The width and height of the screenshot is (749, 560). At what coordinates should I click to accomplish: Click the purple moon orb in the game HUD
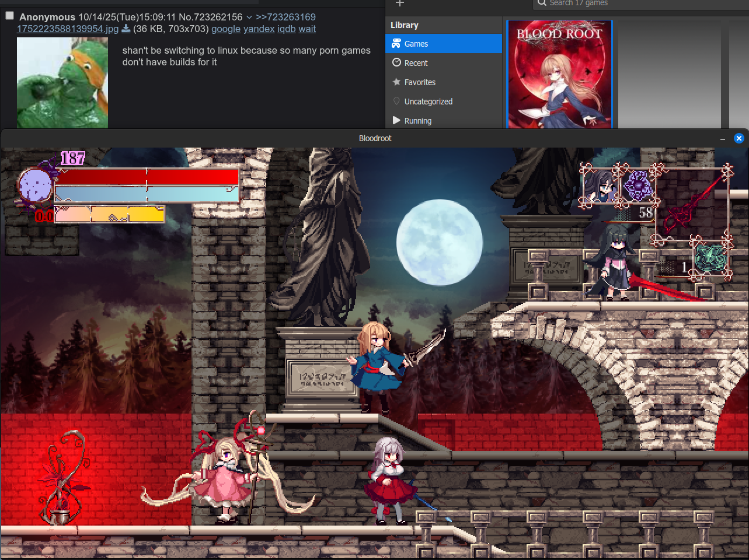coord(35,185)
